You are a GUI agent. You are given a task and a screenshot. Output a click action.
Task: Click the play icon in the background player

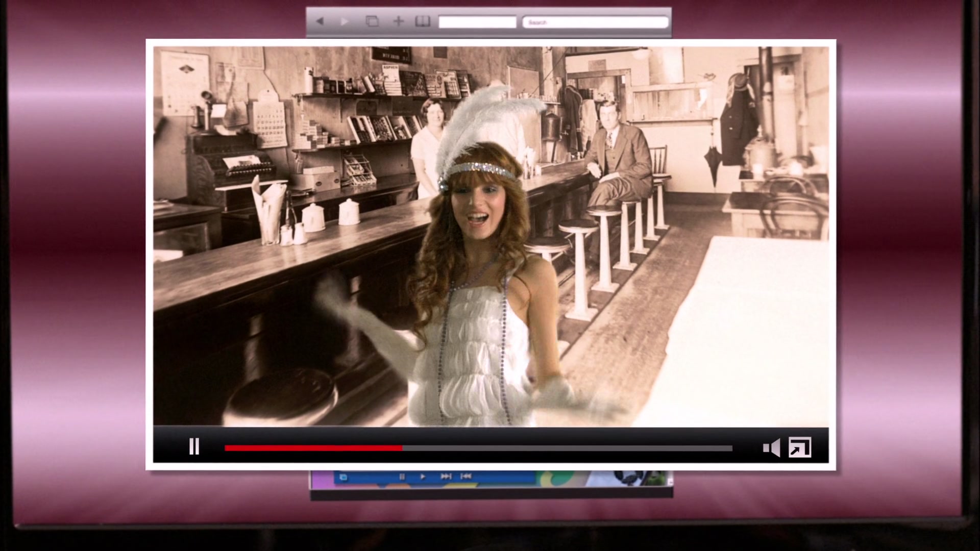pyautogui.click(x=423, y=477)
